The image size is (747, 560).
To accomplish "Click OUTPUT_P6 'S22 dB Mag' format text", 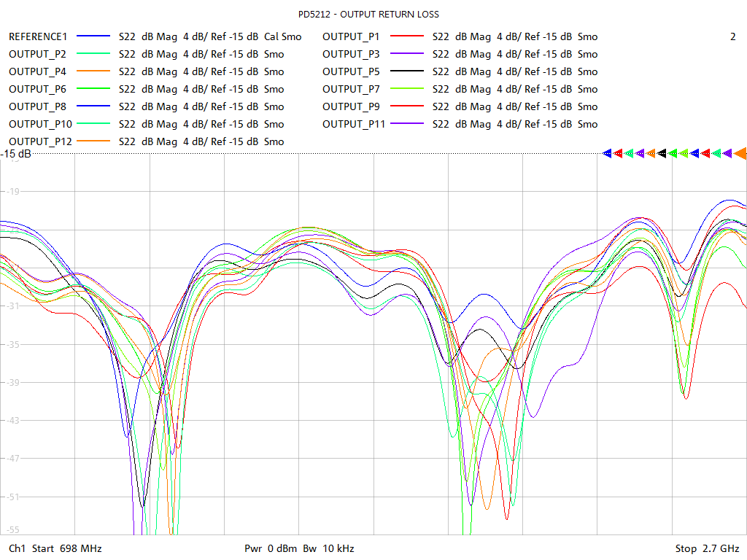I will pos(147,89).
